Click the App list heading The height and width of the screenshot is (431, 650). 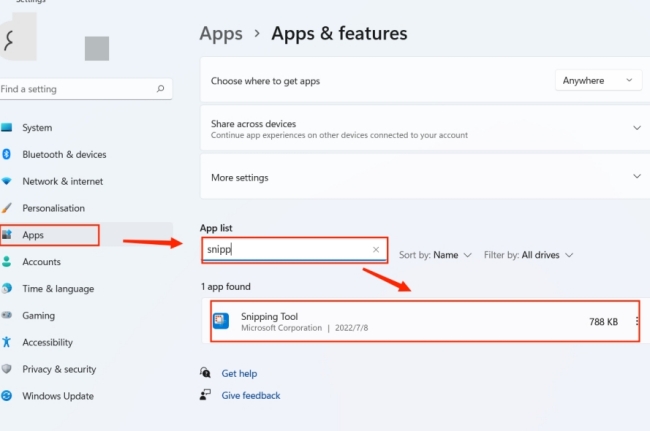pyautogui.click(x=216, y=228)
